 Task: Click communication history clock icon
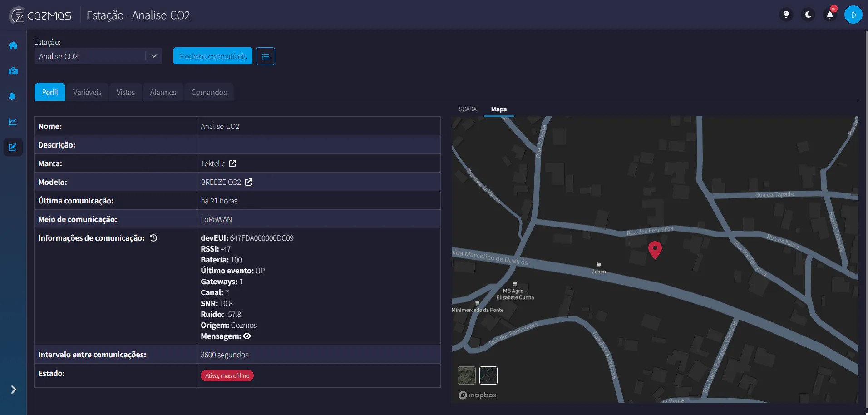[x=153, y=238]
